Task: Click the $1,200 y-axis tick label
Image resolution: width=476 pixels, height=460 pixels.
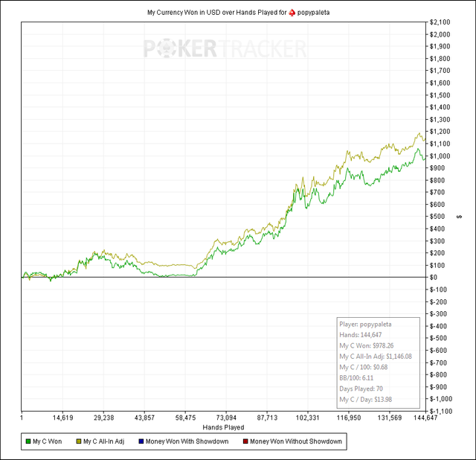Action: [440, 132]
